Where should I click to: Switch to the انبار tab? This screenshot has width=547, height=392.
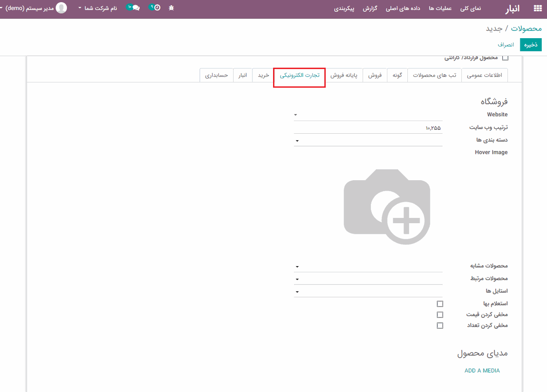pyautogui.click(x=243, y=75)
